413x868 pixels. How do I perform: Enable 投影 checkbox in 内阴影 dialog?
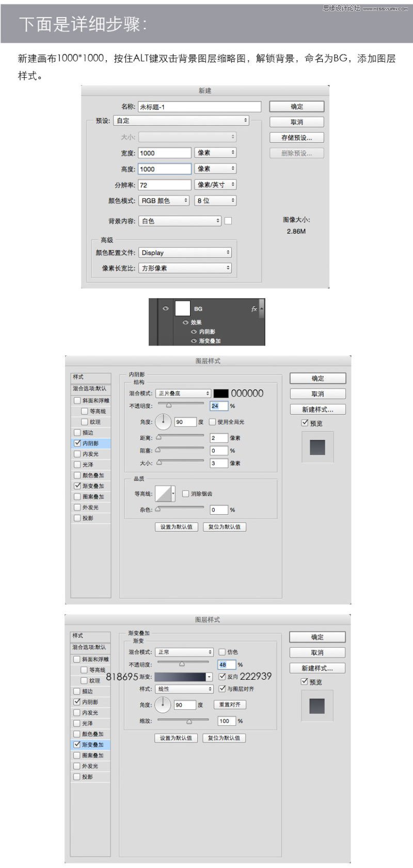(77, 518)
